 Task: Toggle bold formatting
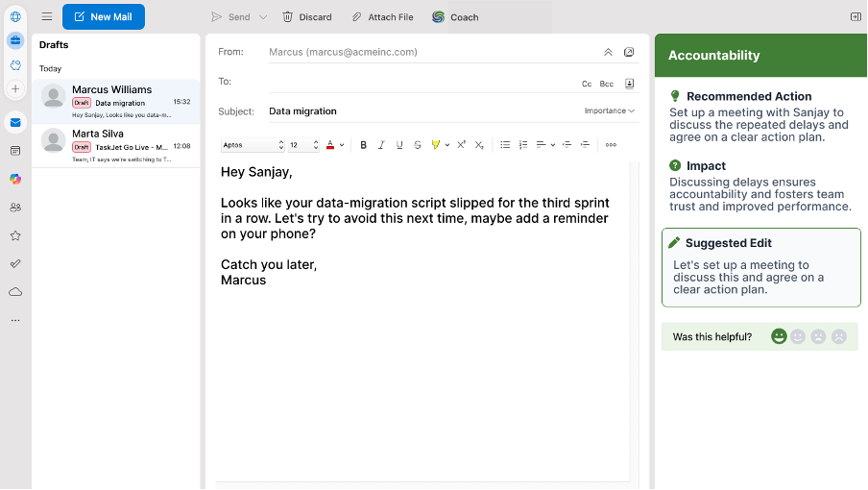click(x=363, y=145)
